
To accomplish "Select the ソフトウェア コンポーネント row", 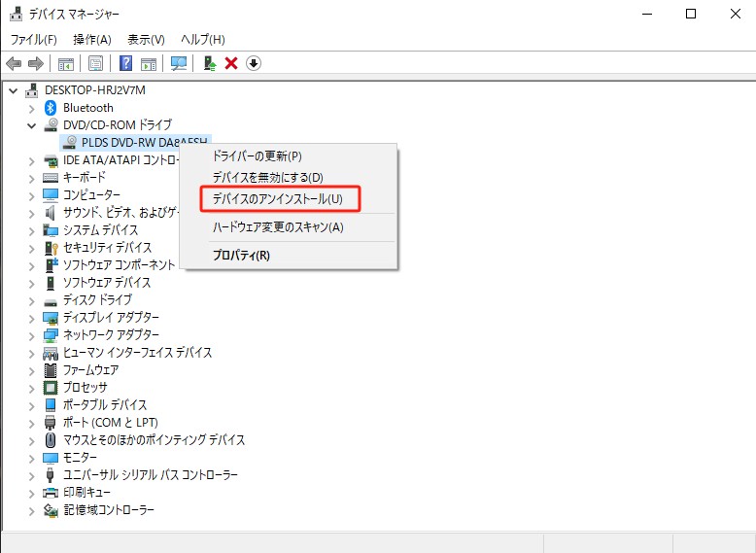I will pyautogui.click(x=120, y=264).
